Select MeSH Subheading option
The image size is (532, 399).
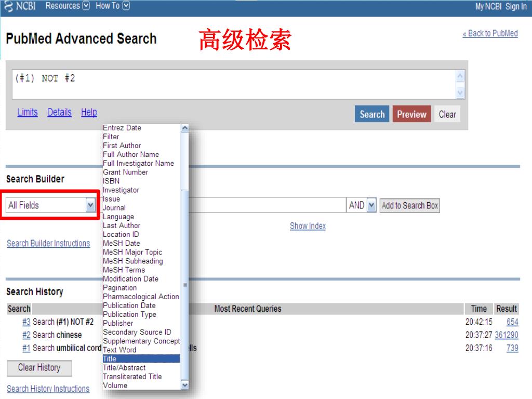pyautogui.click(x=141, y=261)
